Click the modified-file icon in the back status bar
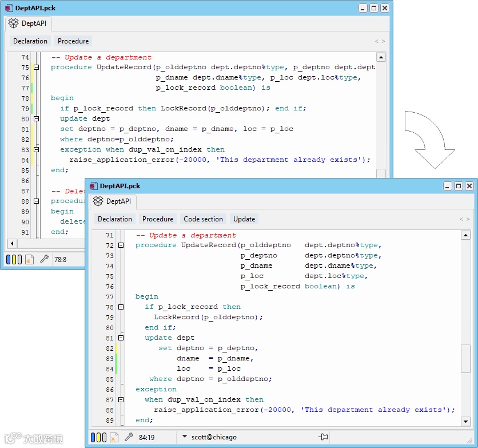This screenshot has height=448, width=478. 29,260
